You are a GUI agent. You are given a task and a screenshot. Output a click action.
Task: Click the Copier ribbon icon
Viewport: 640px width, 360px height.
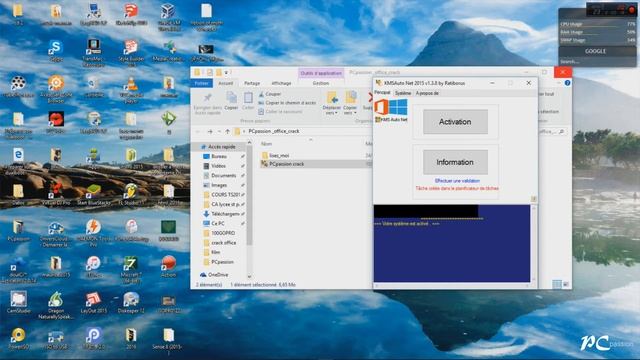(x=231, y=101)
